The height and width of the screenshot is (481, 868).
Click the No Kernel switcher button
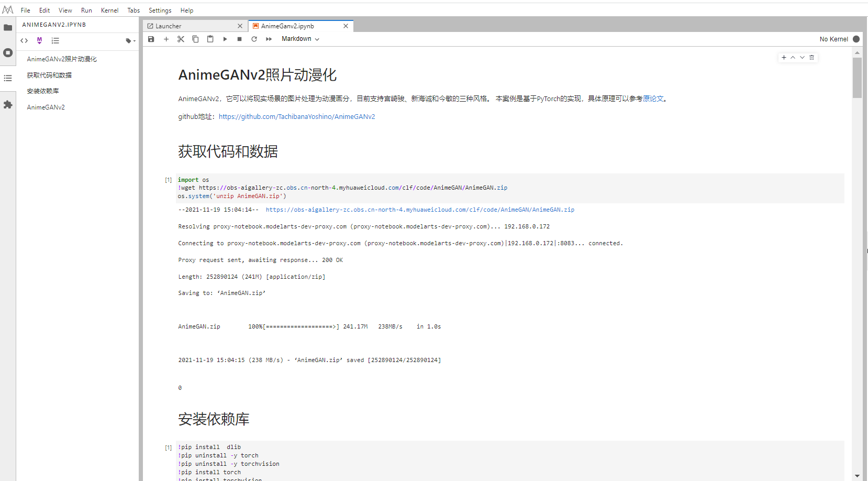click(833, 39)
